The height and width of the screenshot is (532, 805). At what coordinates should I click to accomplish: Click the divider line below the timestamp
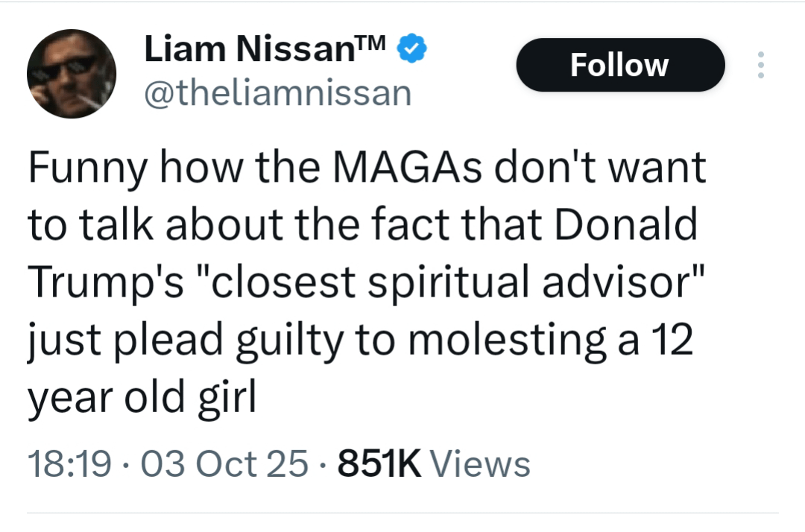pyautogui.click(x=402, y=513)
